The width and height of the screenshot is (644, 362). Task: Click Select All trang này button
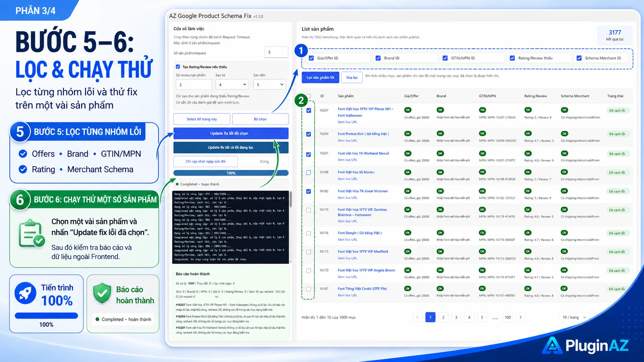click(x=201, y=119)
